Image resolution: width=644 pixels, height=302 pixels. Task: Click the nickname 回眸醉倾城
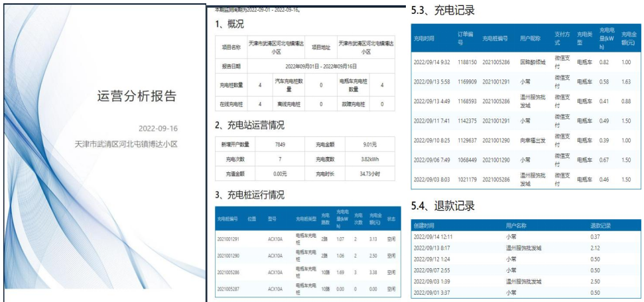coord(533,62)
